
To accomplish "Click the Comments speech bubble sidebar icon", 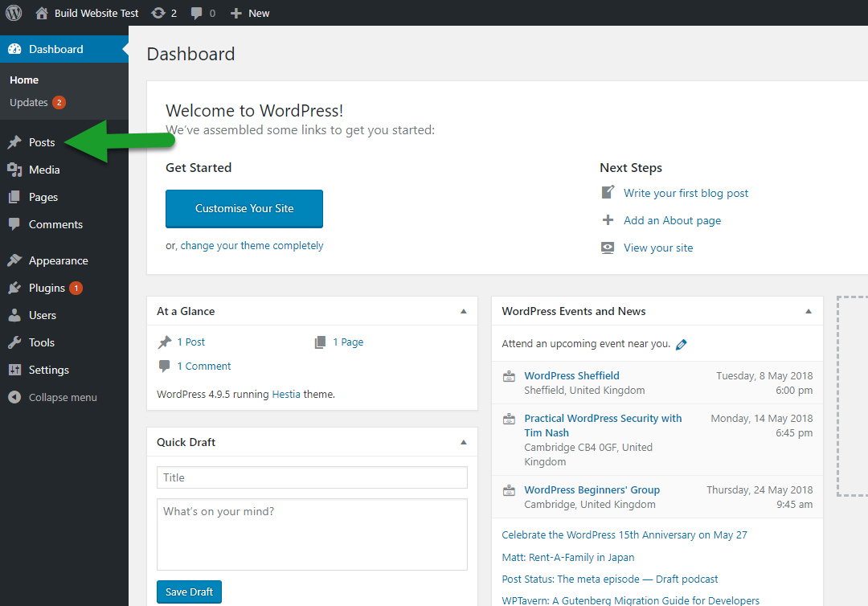I will [14, 224].
